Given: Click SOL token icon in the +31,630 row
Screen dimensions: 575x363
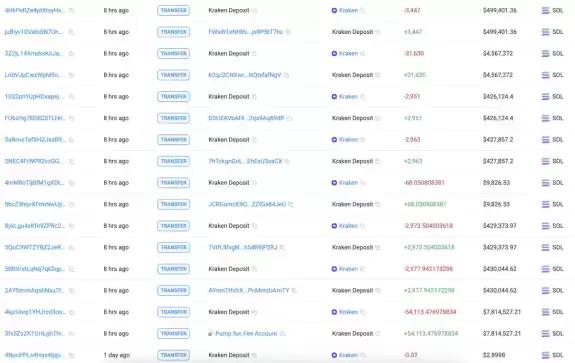Looking at the screenshot, I should pos(546,75).
